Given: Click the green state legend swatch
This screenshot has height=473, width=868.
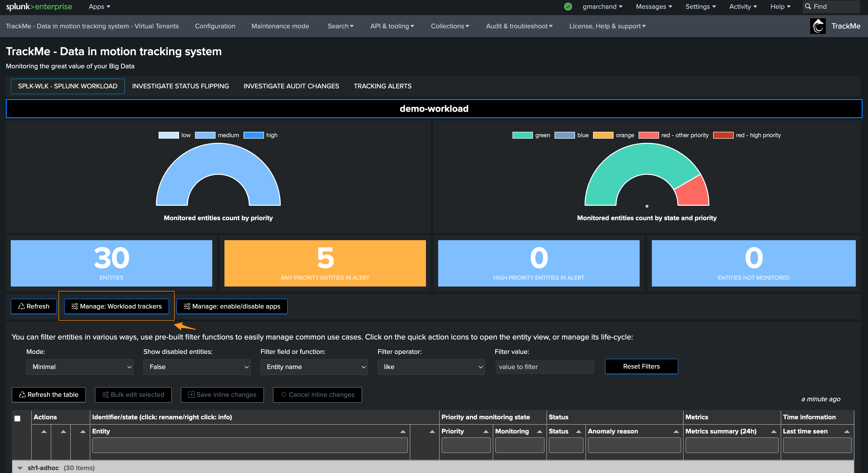Looking at the screenshot, I should pyautogui.click(x=522, y=135).
